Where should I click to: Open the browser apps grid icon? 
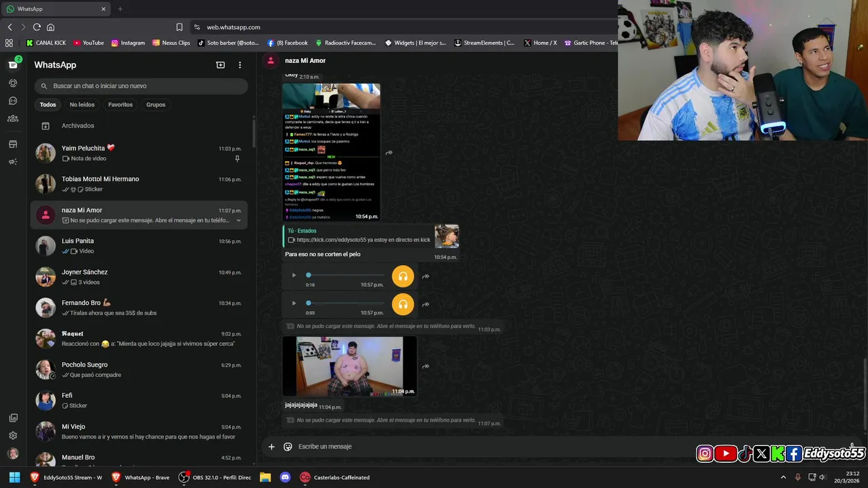coord(9,43)
